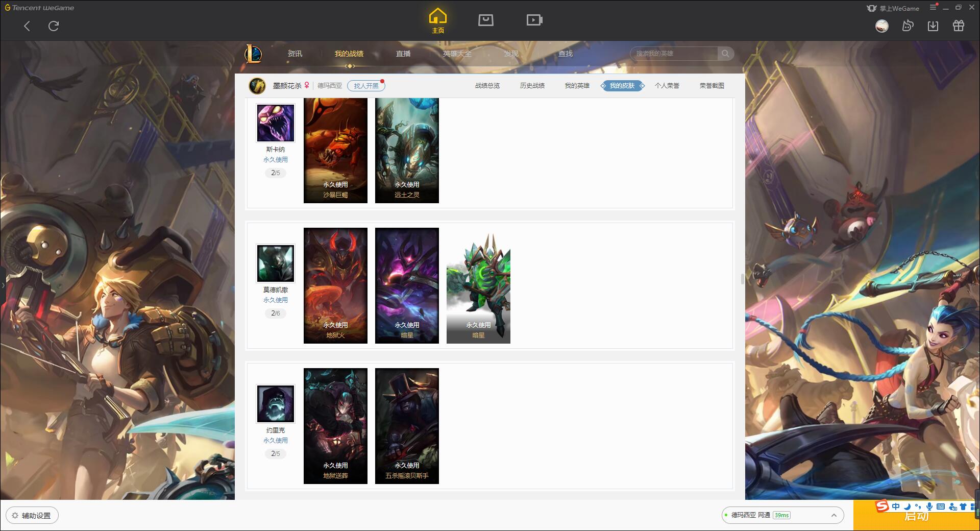Open the 远土之灵 skin card
Screen dimensions: 980x531
click(407, 151)
